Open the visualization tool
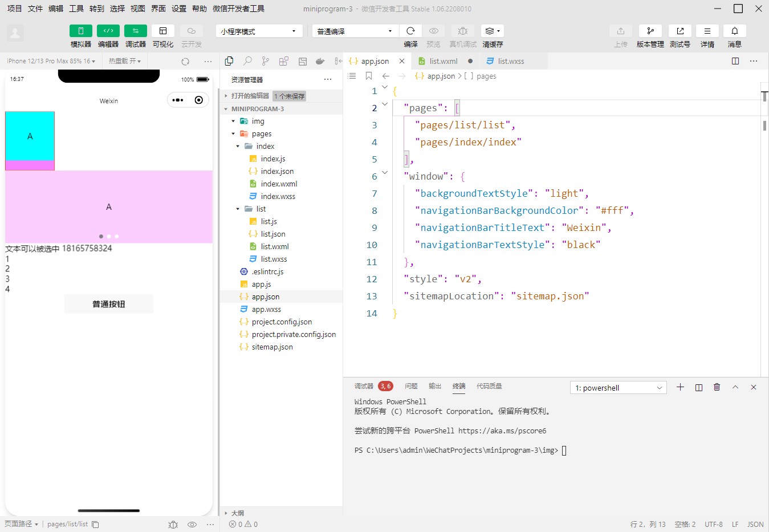 click(x=163, y=31)
